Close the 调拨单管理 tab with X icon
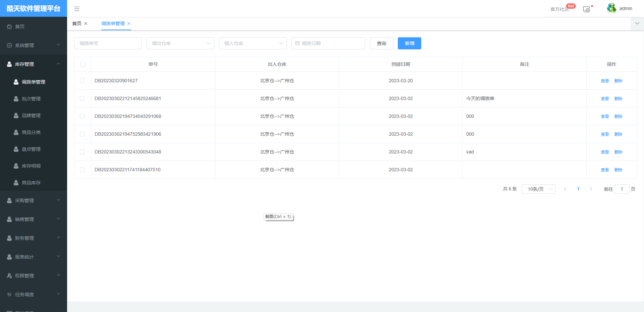This screenshot has height=312, width=644. 129,24
